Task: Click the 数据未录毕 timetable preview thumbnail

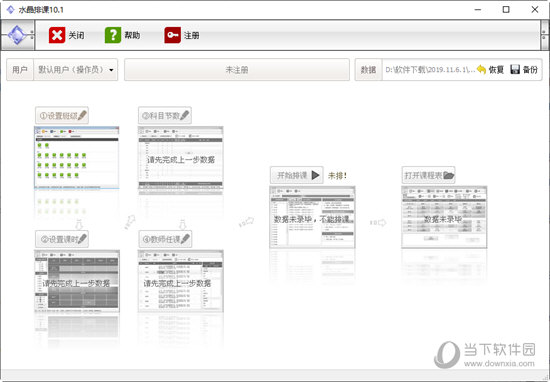Action: [444, 217]
